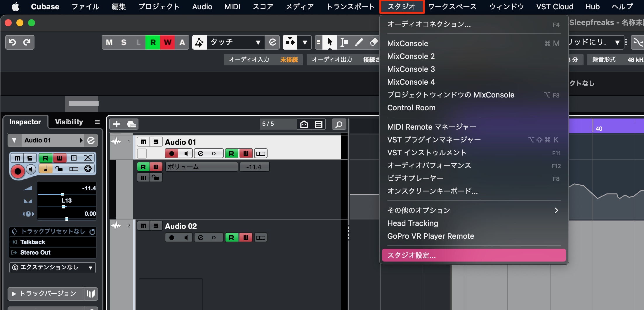Click the Edit Channel Settings 'e' on Audio 02
The image size is (644, 310).
(x=201, y=238)
